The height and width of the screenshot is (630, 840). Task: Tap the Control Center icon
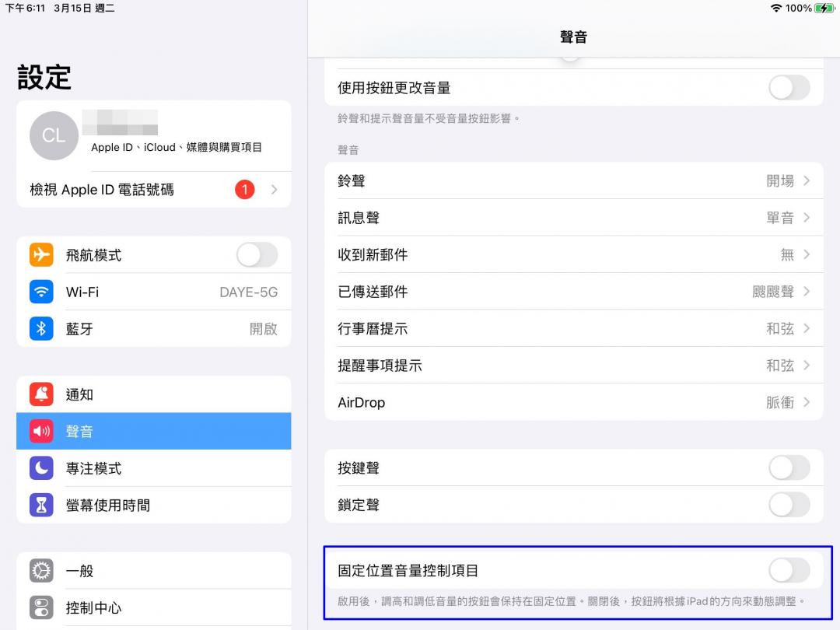[41, 607]
